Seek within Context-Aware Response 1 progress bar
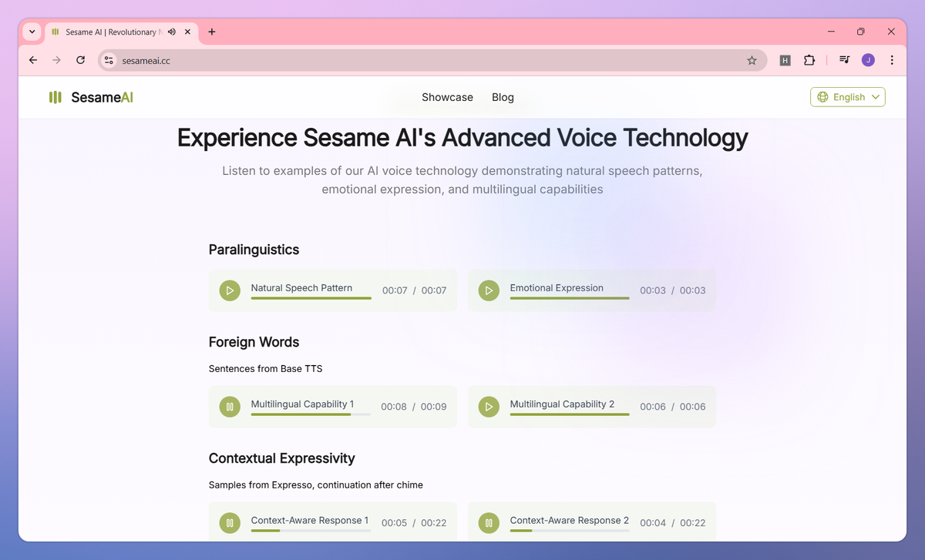This screenshot has width=925, height=560. 311,531
